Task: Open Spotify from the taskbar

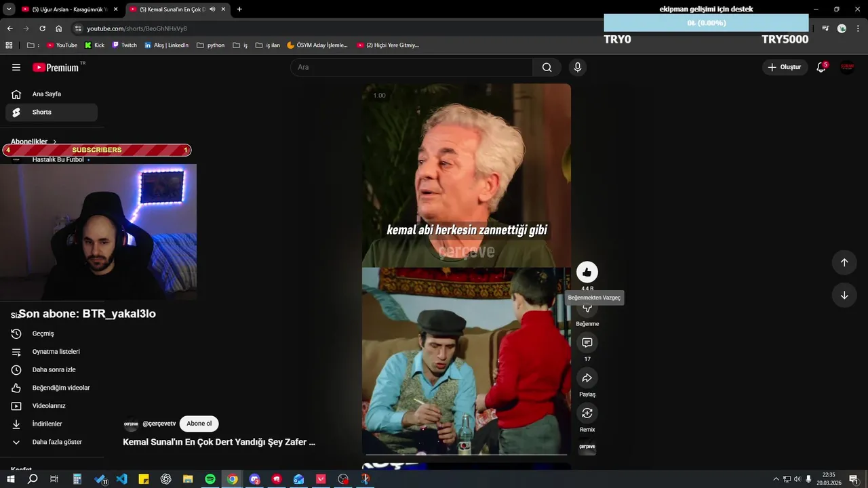Action: pos(210,479)
